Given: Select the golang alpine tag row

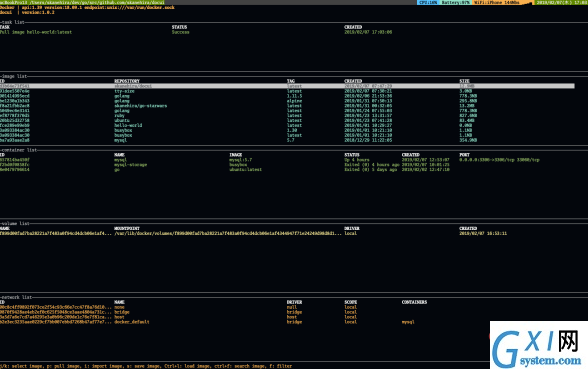Looking at the screenshot, I should (x=287, y=101).
